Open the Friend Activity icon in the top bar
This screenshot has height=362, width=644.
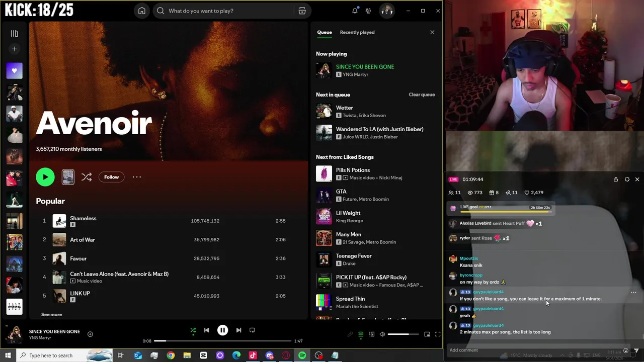368,11
